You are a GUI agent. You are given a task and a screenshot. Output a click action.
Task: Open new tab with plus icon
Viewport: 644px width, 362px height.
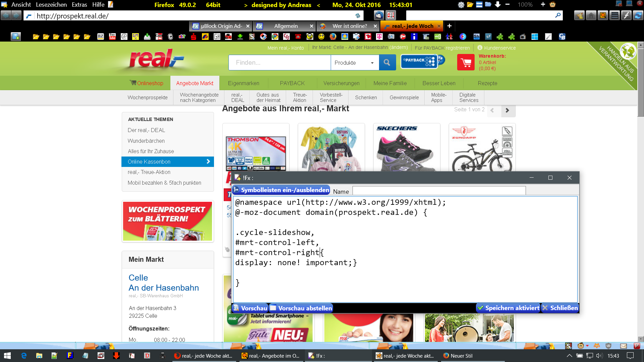[x=449, y=26]
